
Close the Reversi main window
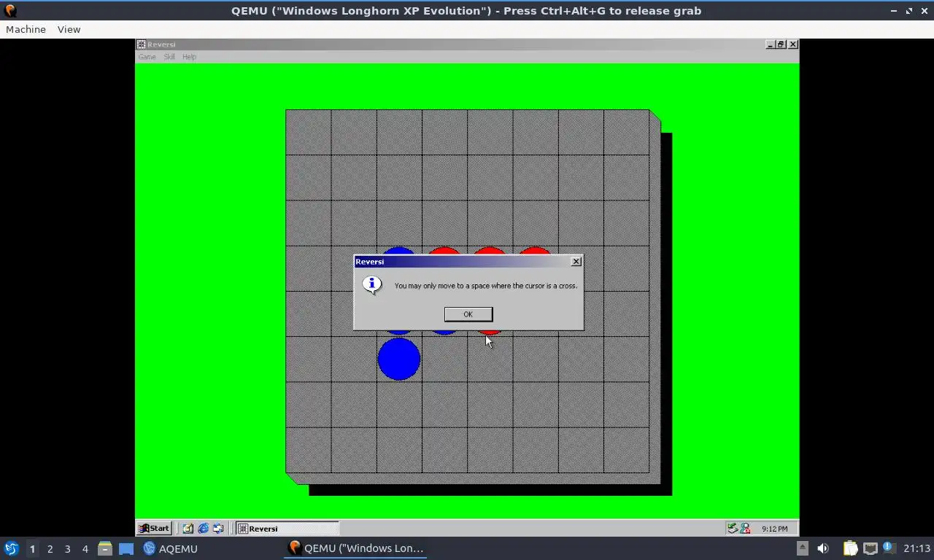pyautogui.click(x=793, y=44)
